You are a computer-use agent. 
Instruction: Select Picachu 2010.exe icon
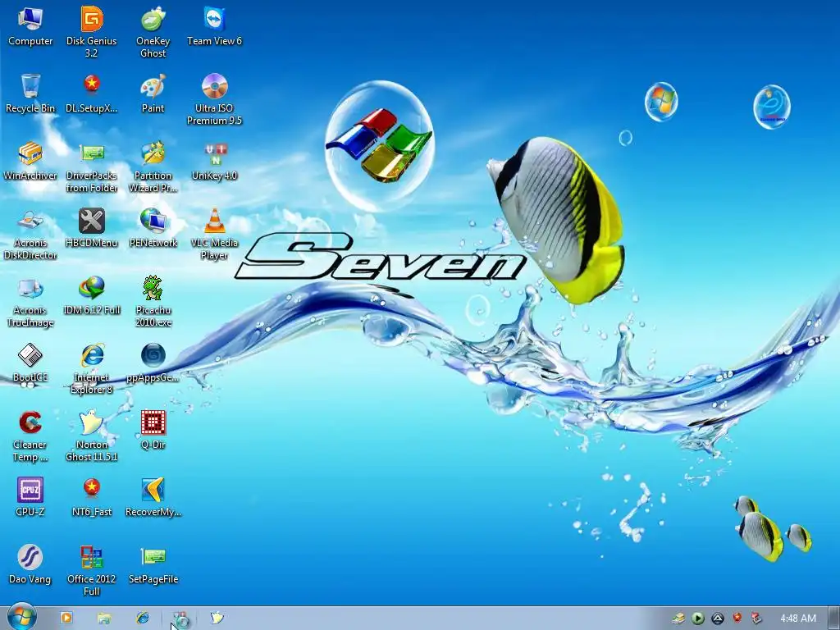153,302
